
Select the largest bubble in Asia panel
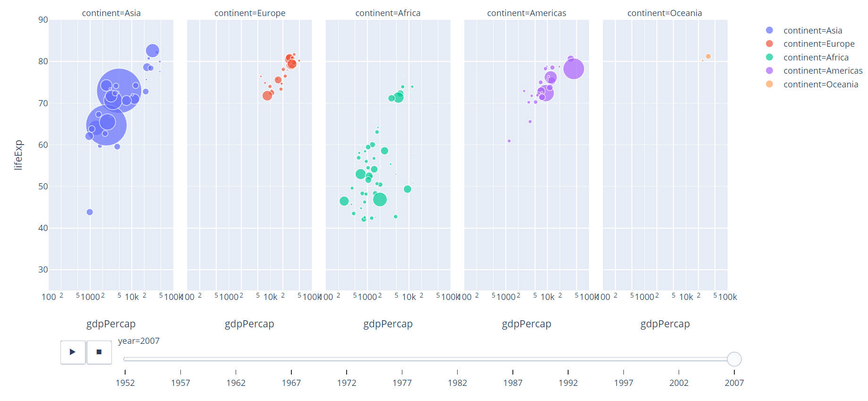(x=120, y=90)
